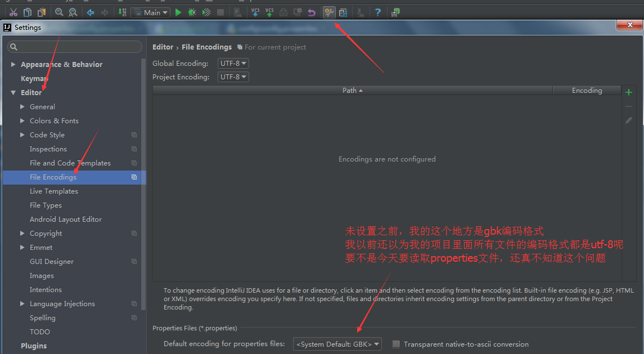Click the Editor breadcrumb link
The height and width of the screenshot is (354, 644).
[163, 47]
